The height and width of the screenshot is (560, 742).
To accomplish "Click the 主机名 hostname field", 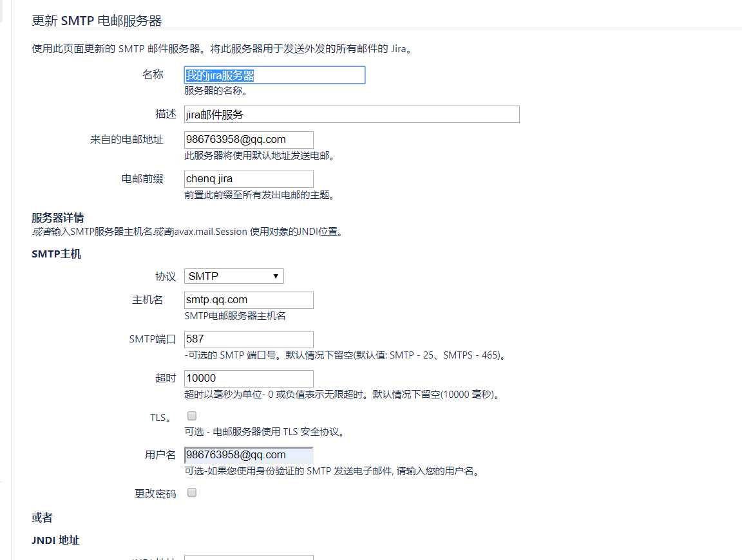I will point(248,299).
